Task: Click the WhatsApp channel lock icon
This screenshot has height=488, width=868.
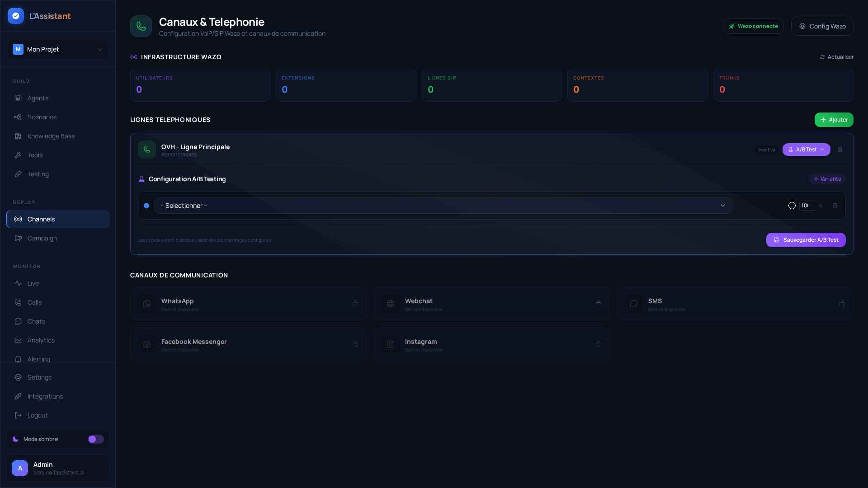Action: 355,304
